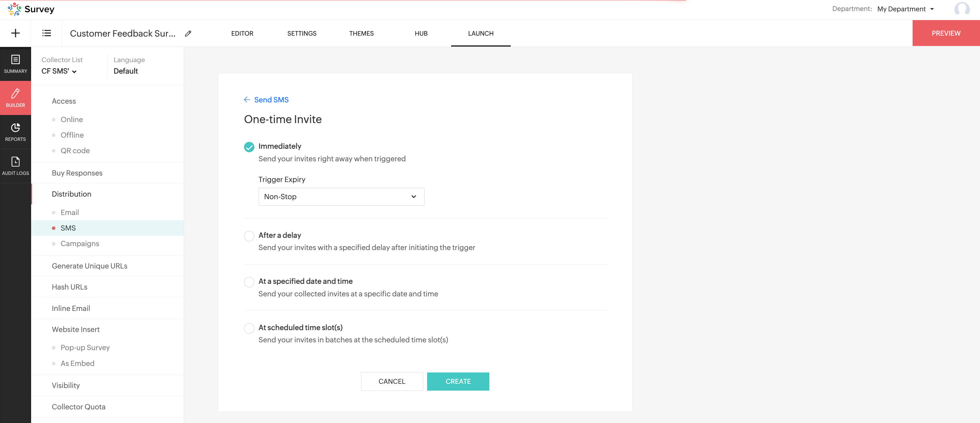Open the survey list menu icon
Viewport: 980px width, 423px height.
(46, 33)
